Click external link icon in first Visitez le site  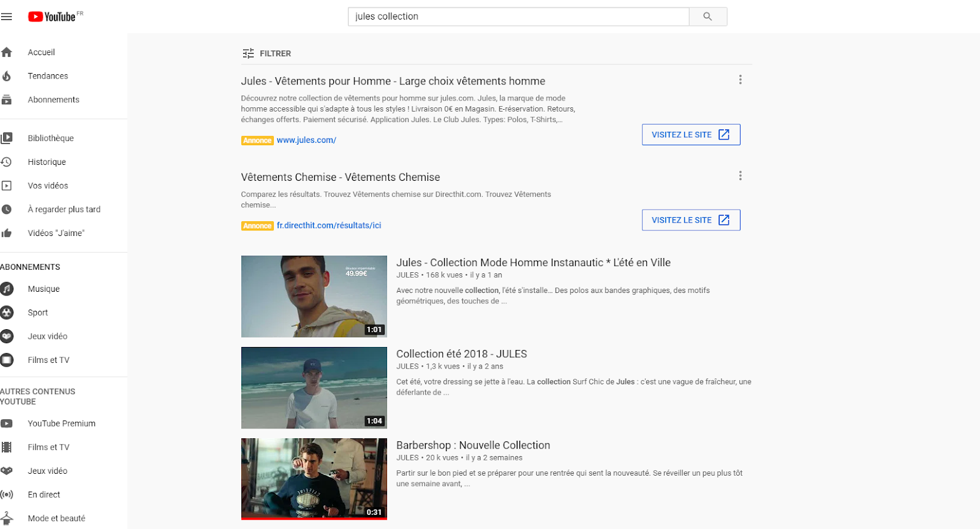pyautogui.click(x=724, y=134)
